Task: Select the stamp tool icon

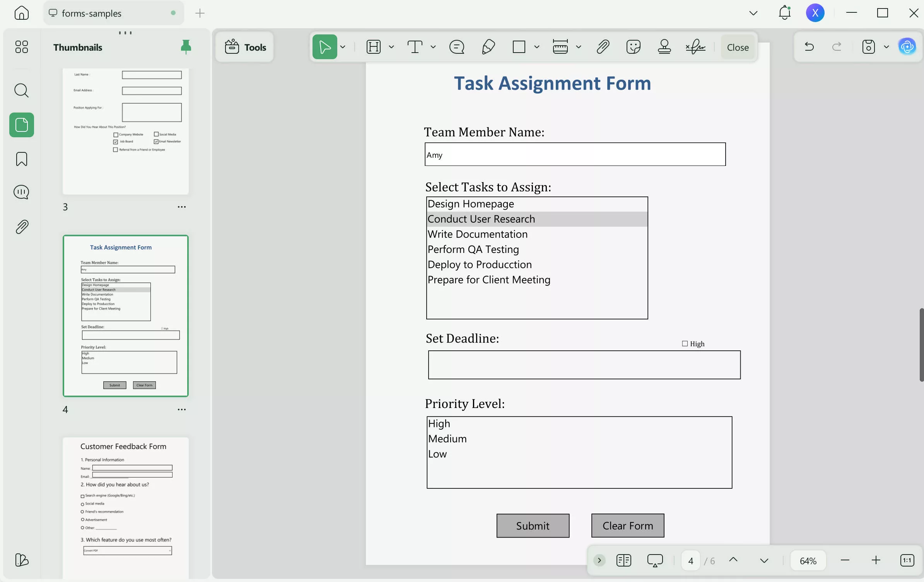Action: click(x=664, y=47)
